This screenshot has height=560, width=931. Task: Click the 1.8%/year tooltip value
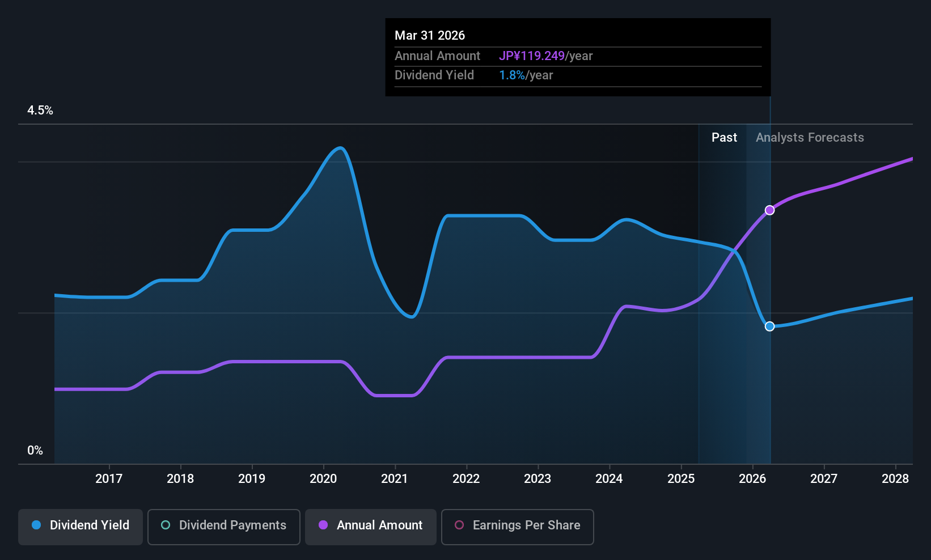point(526,75)
